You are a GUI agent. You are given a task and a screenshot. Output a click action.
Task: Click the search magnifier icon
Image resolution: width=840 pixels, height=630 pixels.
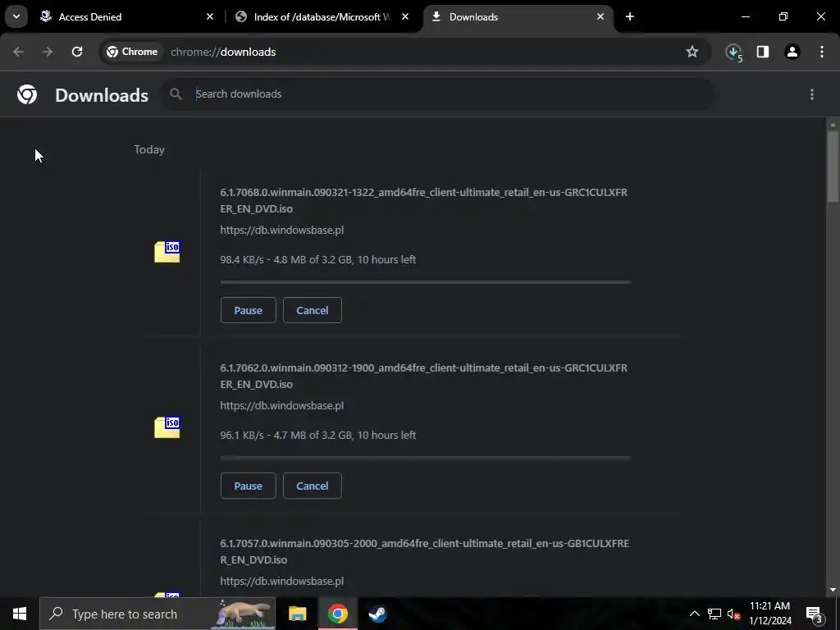pos(176,94)
